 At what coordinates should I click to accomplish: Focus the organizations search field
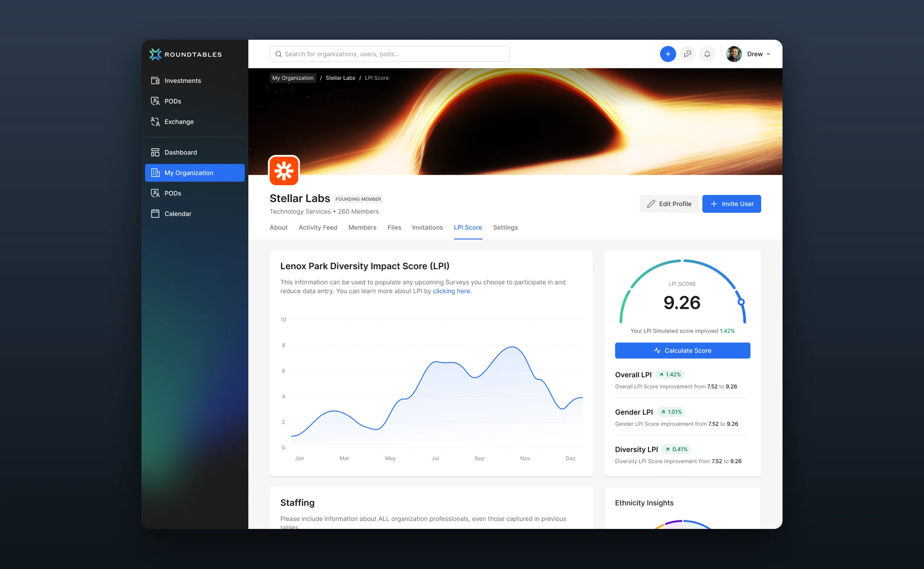pos(389,54)
